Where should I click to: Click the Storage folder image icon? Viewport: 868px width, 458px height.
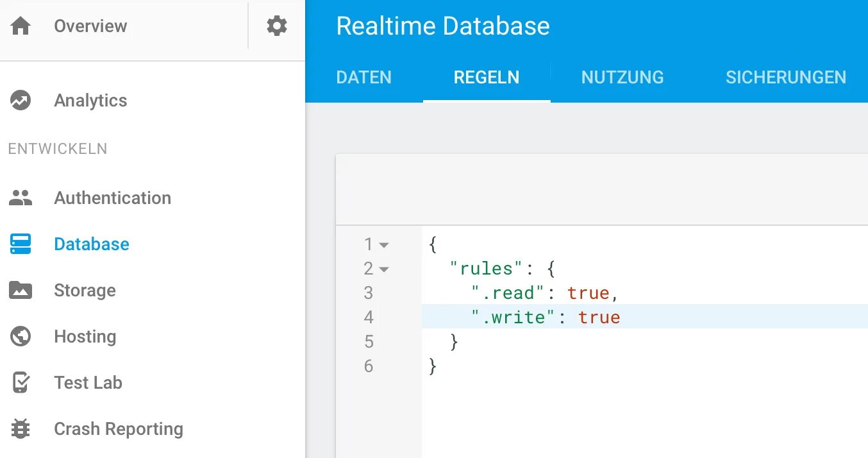21,291
